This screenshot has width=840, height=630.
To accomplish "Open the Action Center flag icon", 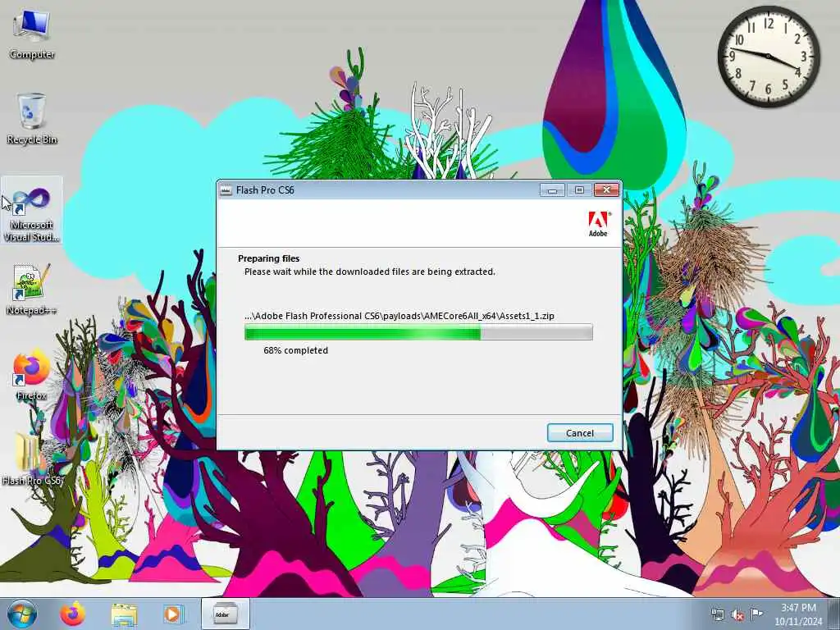I will pyautogui.click(x=756, y=614).
